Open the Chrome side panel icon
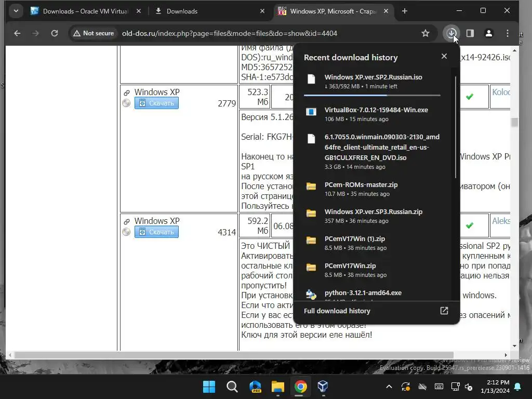The height and width of the screenshot is (399, 532). pyautogui.click(x=470, y=33)
